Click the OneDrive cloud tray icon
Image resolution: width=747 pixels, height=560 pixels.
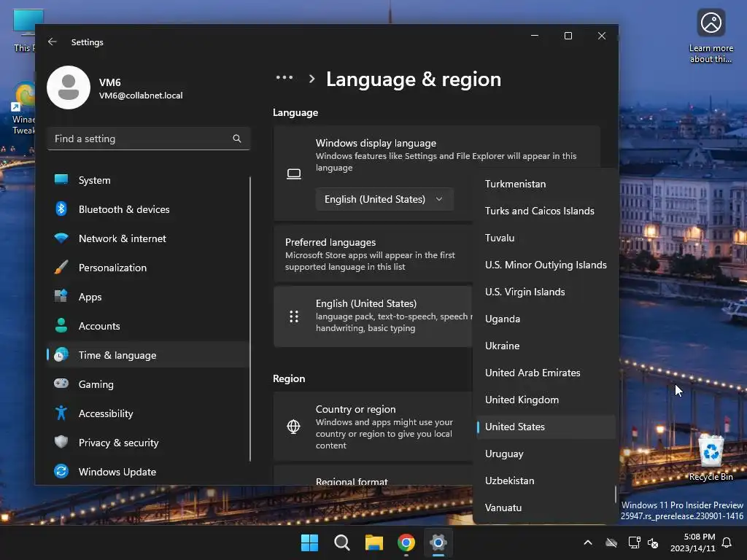[611, 542]
